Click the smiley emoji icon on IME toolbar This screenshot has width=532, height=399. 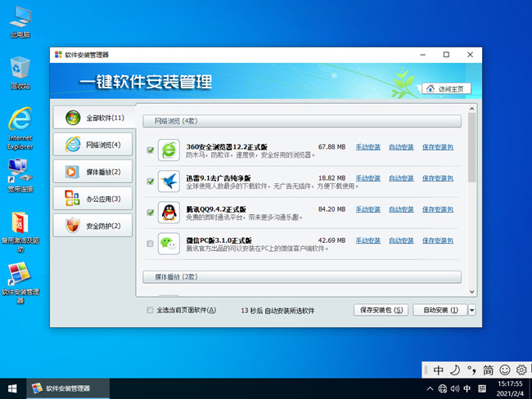pyautogui.click(x=505, y=370)
